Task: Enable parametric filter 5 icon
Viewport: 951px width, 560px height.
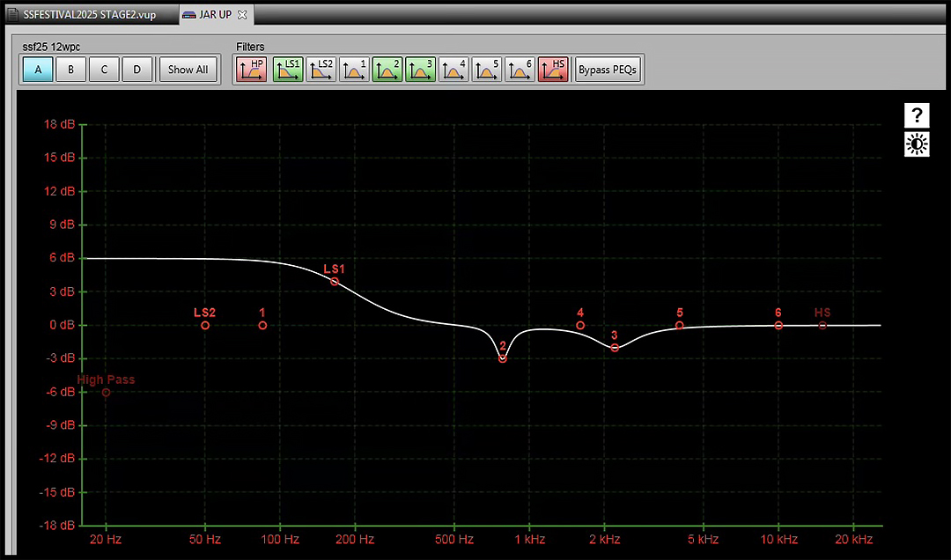Action: pos(487,70)
